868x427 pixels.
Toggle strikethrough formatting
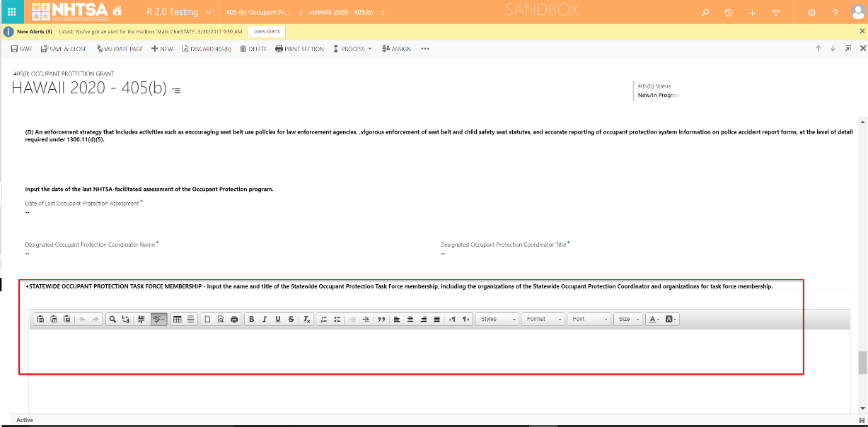click(x=291, y=320)
